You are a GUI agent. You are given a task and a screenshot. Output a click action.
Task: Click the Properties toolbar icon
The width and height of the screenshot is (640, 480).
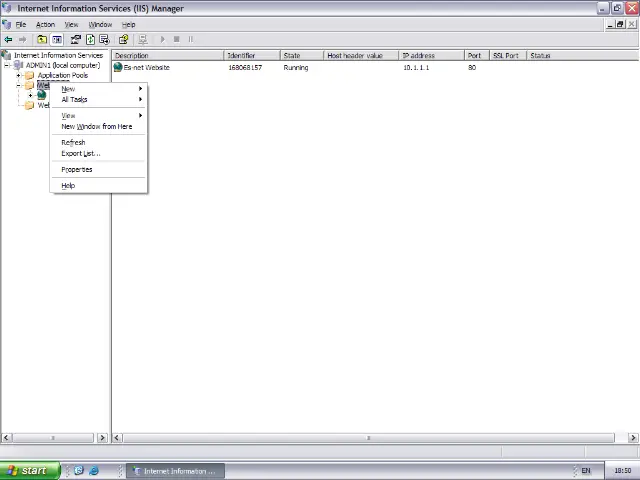(76, 40)
